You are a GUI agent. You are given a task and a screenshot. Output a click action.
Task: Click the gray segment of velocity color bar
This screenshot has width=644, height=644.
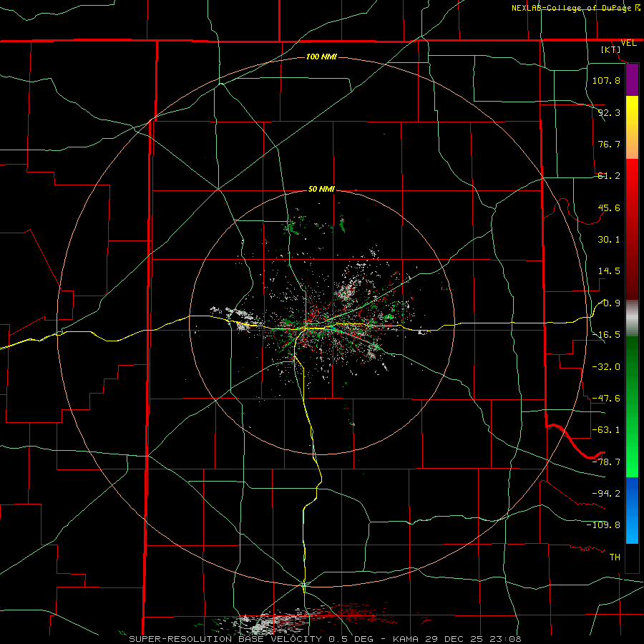632,318
